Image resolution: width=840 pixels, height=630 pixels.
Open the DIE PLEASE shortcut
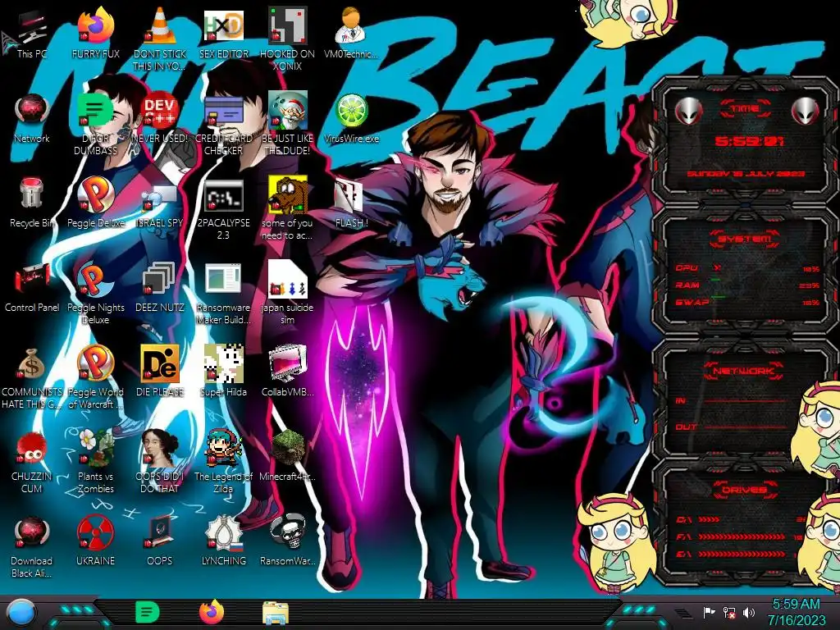point(160,371)
